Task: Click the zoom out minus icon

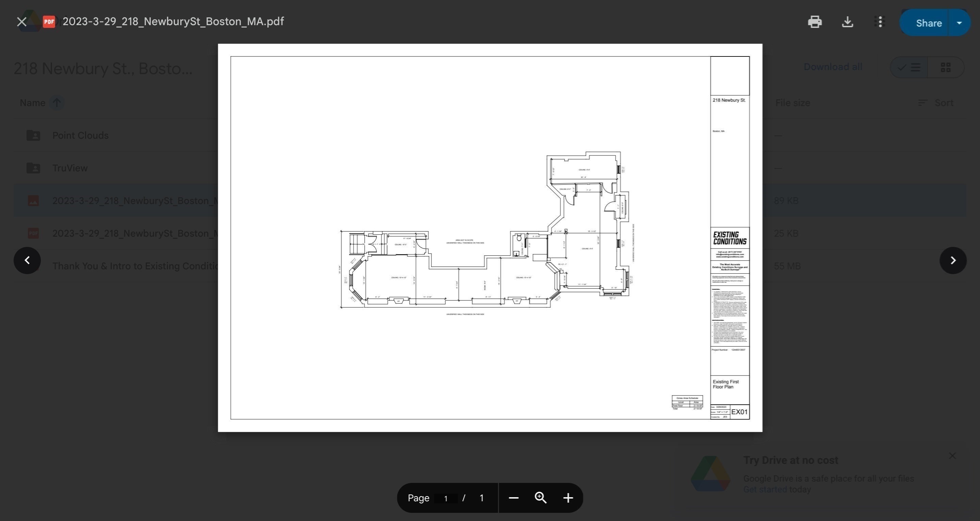Action: [513, 498]
